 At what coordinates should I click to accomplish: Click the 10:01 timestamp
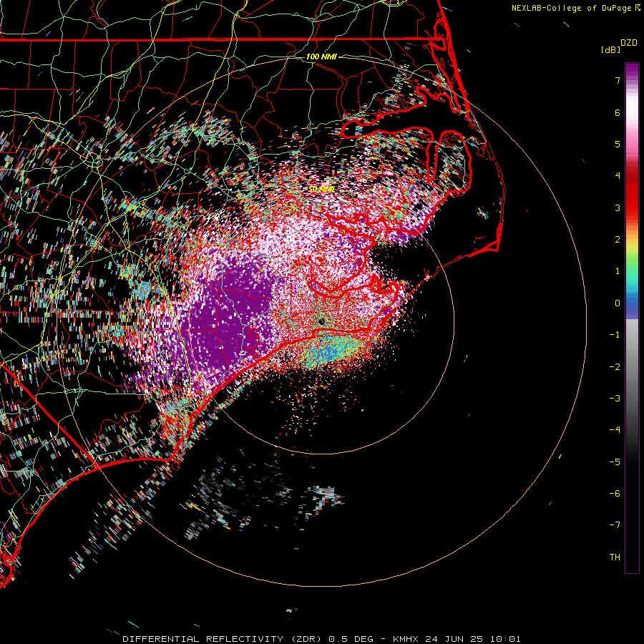point(505,639)
